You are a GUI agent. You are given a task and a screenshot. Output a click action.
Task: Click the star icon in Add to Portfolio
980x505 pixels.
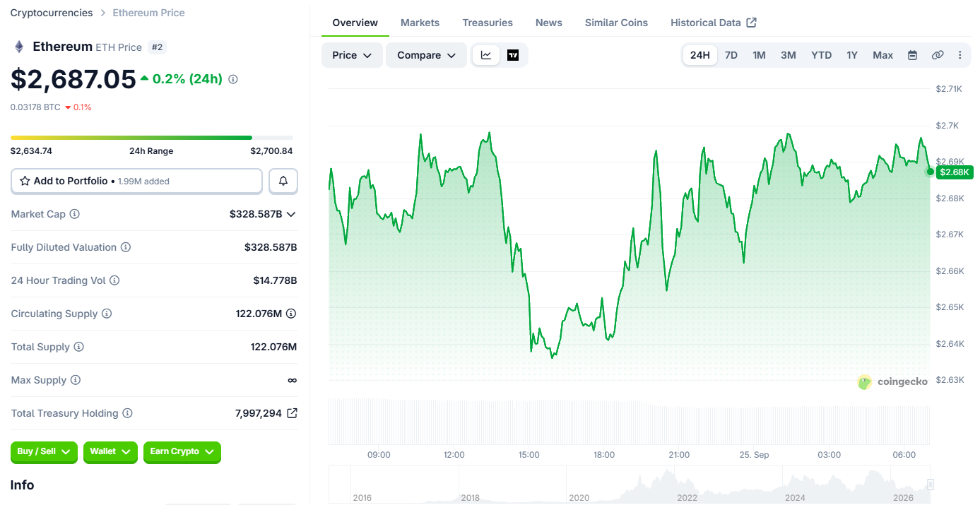pyautogui.click(x=25, y=181)
